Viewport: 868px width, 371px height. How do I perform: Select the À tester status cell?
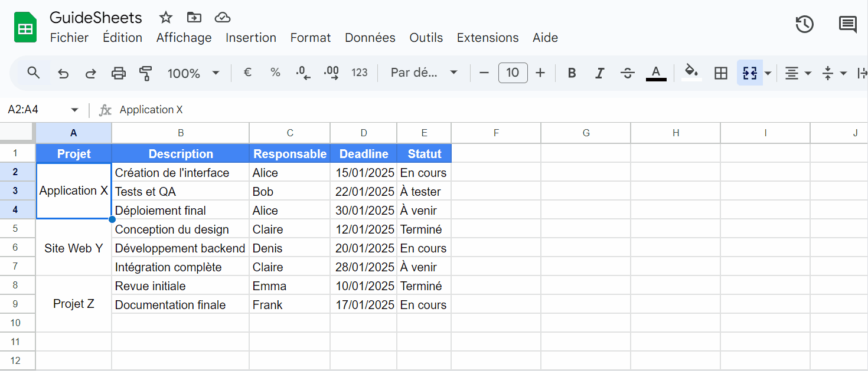(424, 192)
